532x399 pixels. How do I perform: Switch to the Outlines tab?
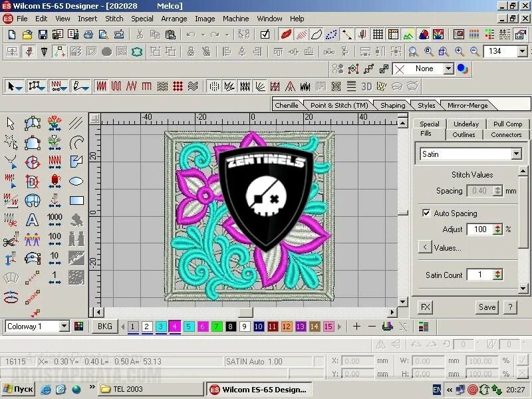pyautogui.click(x=464, y=135)
